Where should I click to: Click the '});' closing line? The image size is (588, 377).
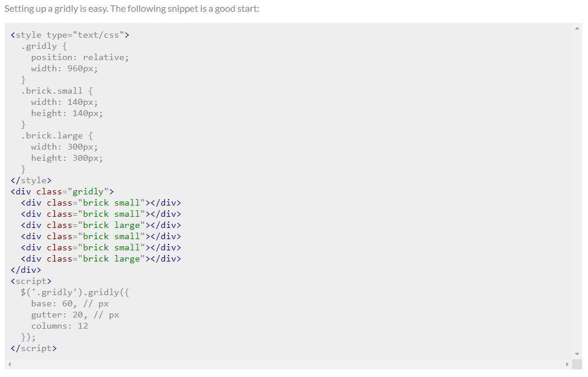click(x=28, y=337)
